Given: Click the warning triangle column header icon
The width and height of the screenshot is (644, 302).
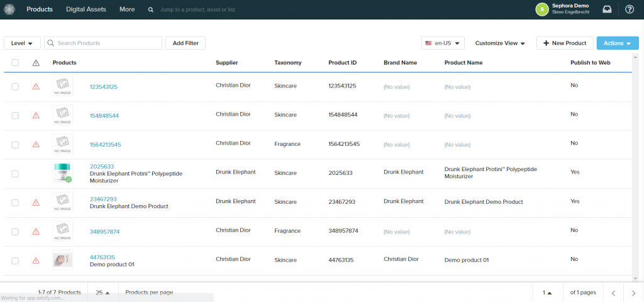Looking at the screenshot, I should click(x=36, y=63).
